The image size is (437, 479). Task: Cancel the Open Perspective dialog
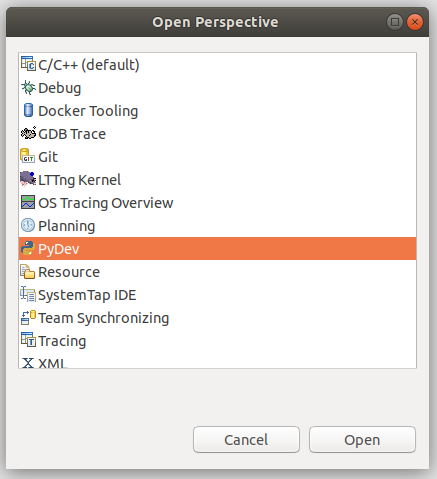[x=246, y=439]
